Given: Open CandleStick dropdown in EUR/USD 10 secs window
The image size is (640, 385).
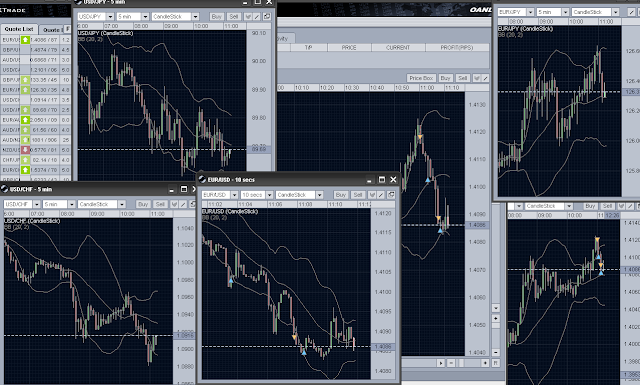Looking at the screenshot, I should [x=320, y=195].
